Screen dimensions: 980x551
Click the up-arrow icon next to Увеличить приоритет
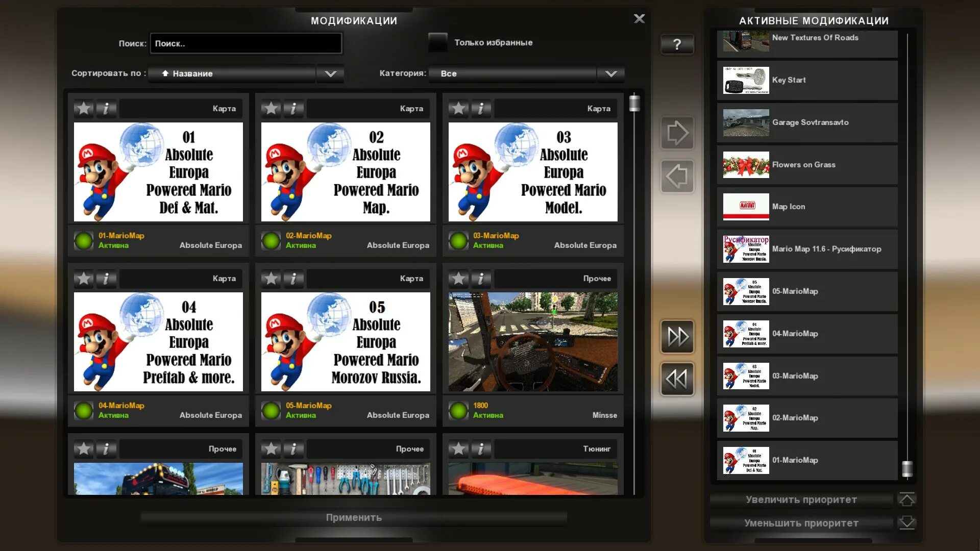pos(906,499)
